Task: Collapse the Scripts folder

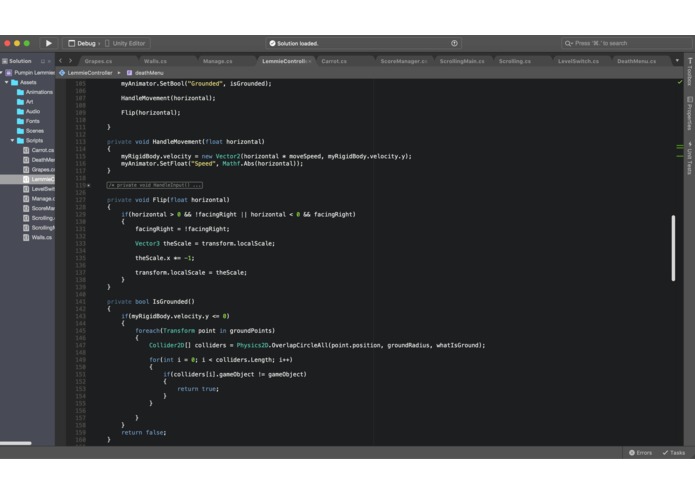Action: point(12,140)
